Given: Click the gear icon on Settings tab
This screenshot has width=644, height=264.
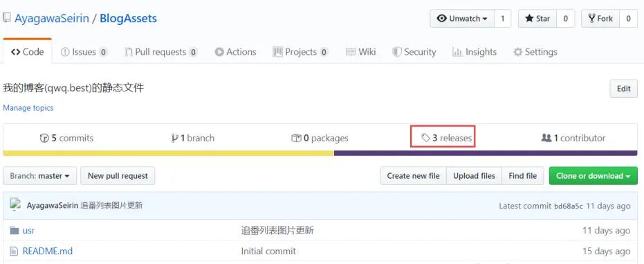Looking at the screenshot, I should pyautogui.click(x=517, y=52).
